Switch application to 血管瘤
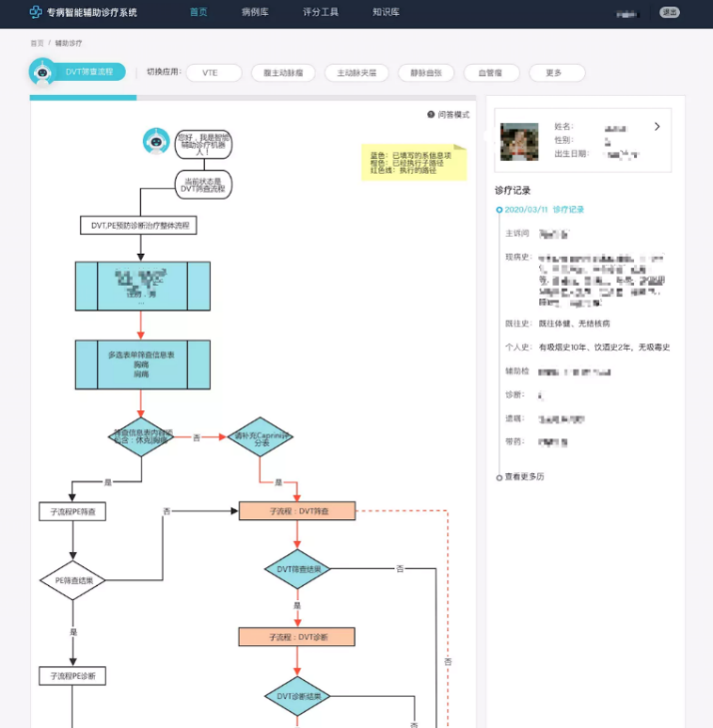 [x=491, y=73]
